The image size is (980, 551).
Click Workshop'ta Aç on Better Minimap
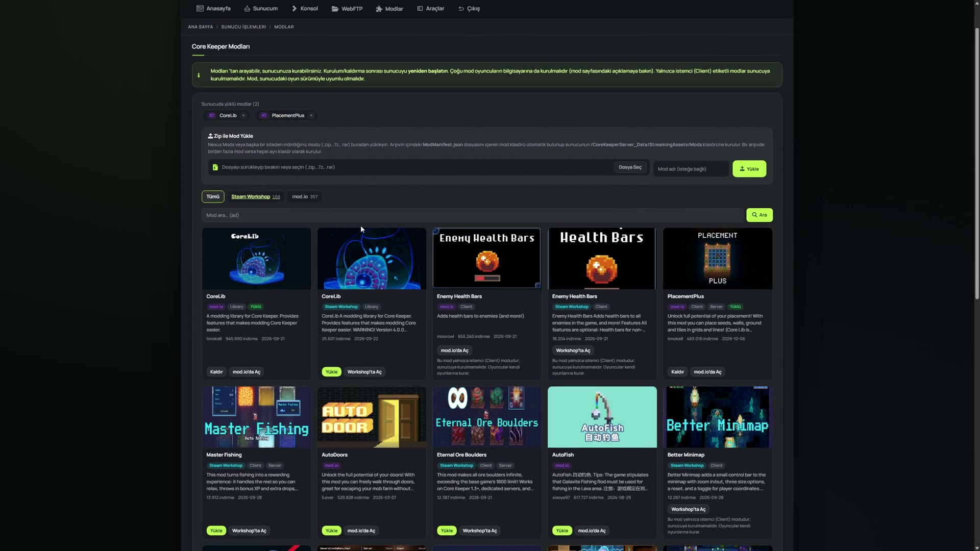tap(688, 509)
